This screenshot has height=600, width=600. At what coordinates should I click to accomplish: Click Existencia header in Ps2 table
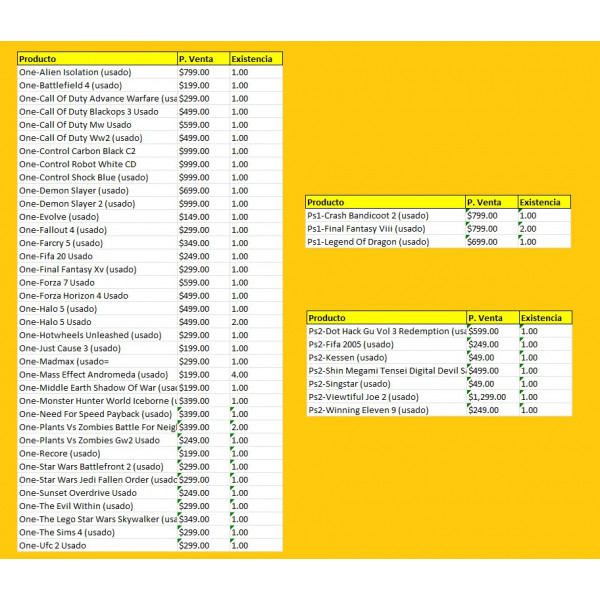546,318
